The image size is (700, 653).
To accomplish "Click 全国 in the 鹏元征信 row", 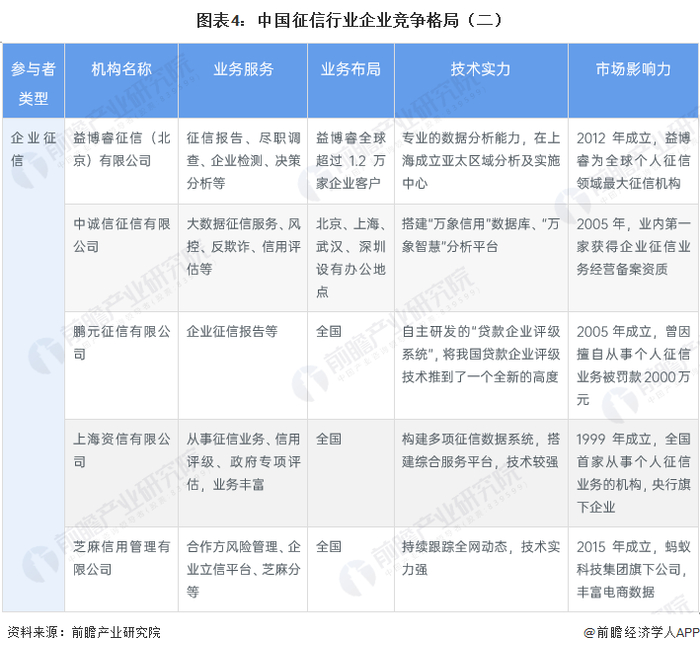I will [x=351, y=366].
